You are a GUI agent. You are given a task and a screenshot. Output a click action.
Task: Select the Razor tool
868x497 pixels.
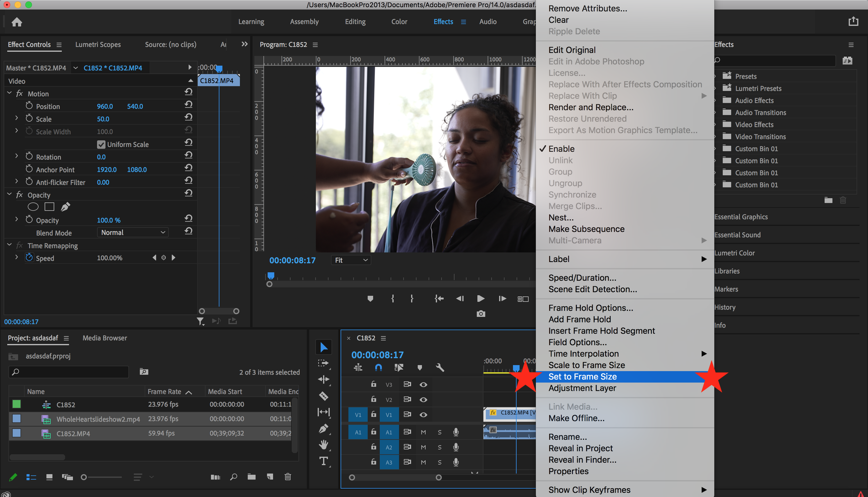tap(324, 396)
